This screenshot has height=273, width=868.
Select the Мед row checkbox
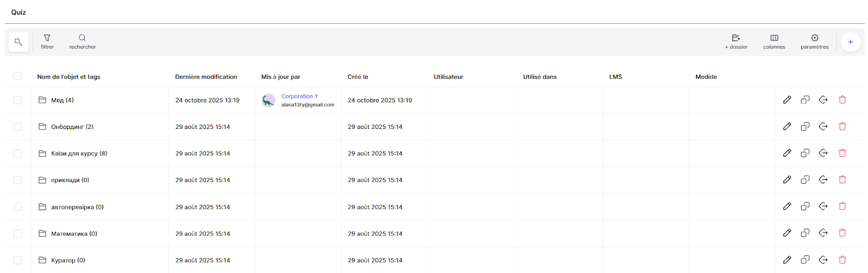coord(18,100)
